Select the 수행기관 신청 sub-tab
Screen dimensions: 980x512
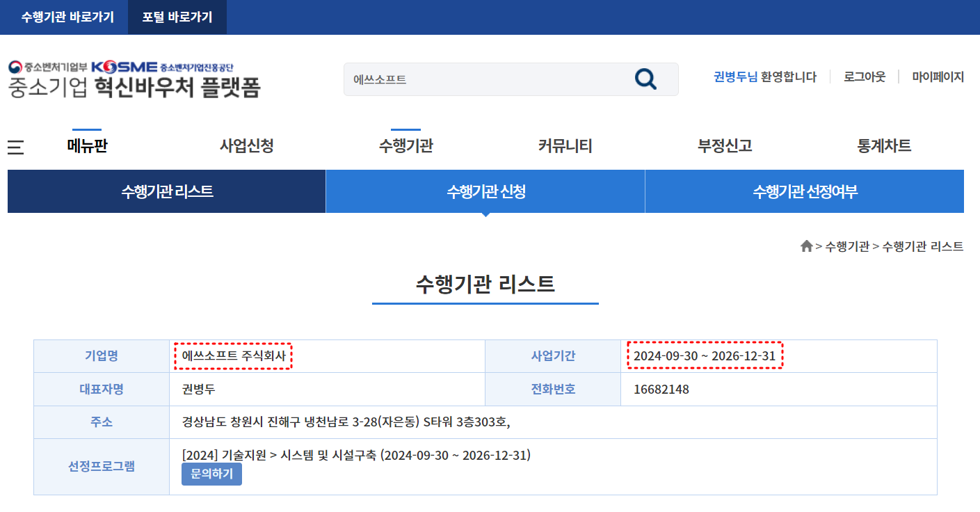pyautogui.click(x=485, y=191)
